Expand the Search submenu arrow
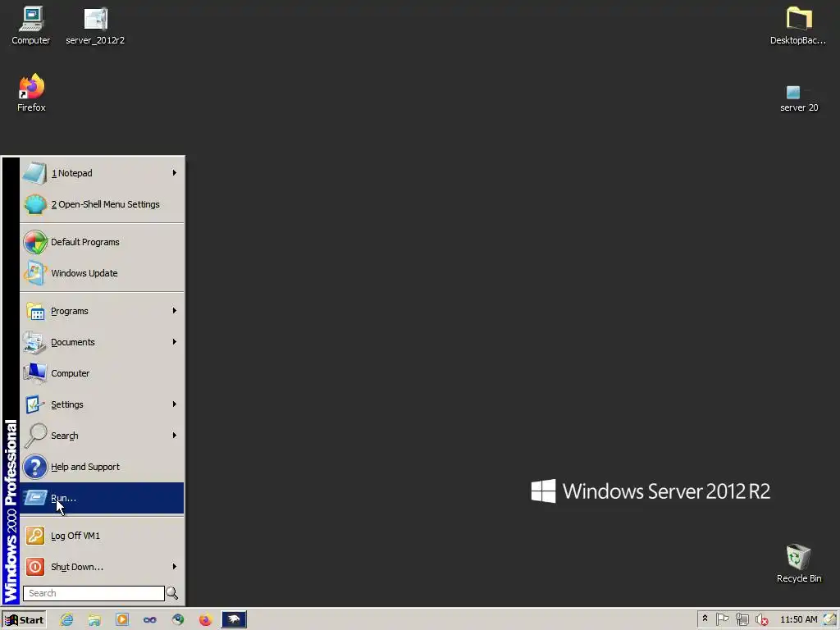Viewport: 840px width, 630px height. pos(174,435)
